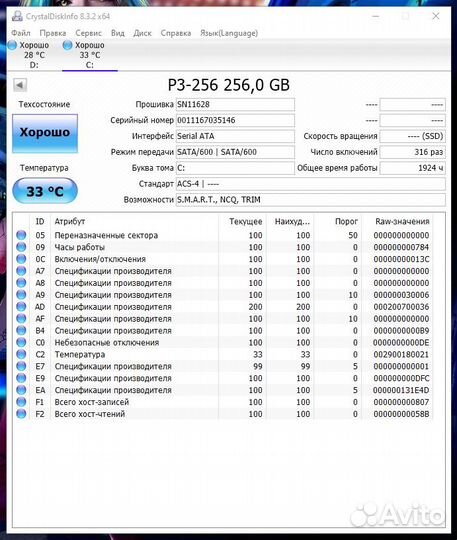Click status icon of row B4
The height and width of the screenshot is (540, 457).
tap(21, 330)
